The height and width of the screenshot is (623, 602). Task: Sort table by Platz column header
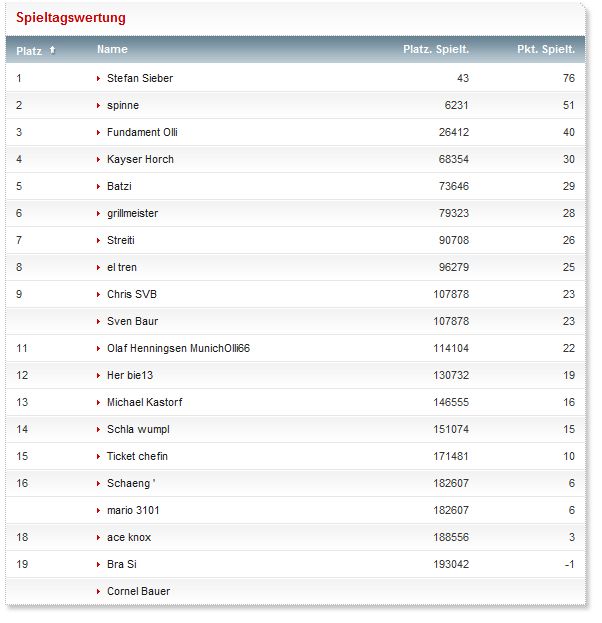click(29, 50)
